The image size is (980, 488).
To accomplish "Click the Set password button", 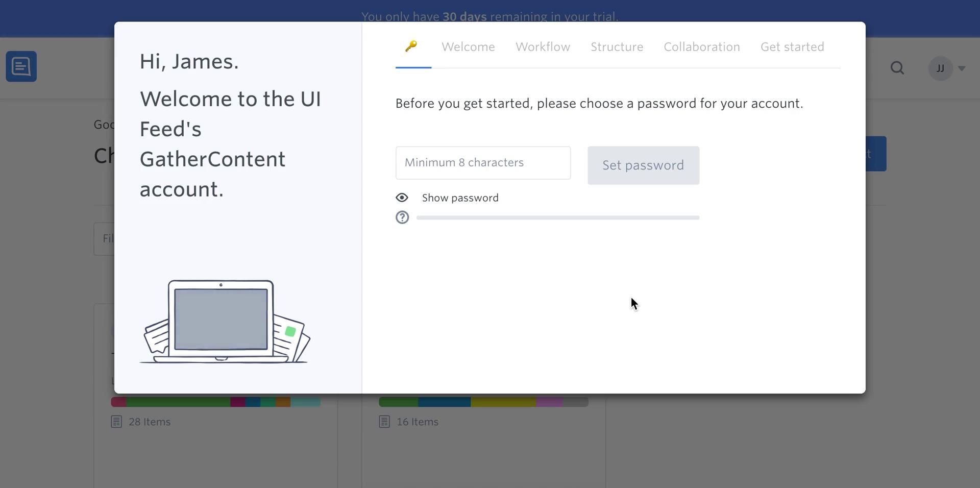I will (x=643, y=165).
